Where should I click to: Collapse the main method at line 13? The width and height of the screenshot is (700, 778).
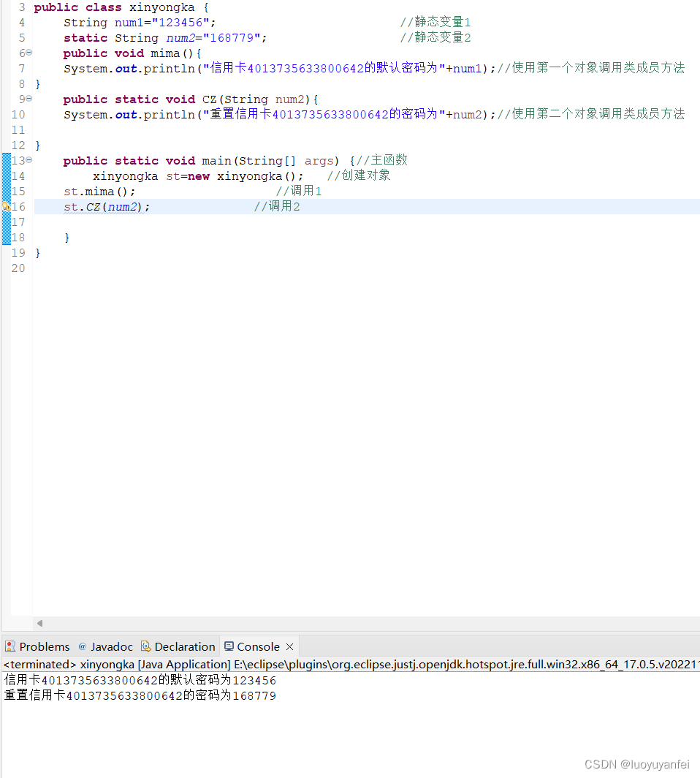pyautogui.click(x=28, y=160)
